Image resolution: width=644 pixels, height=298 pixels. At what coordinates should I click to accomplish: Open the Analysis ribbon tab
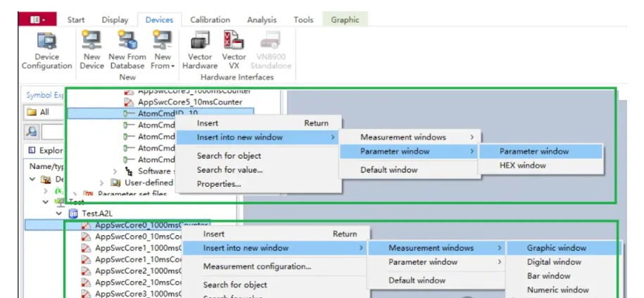[x=263, y=20]
